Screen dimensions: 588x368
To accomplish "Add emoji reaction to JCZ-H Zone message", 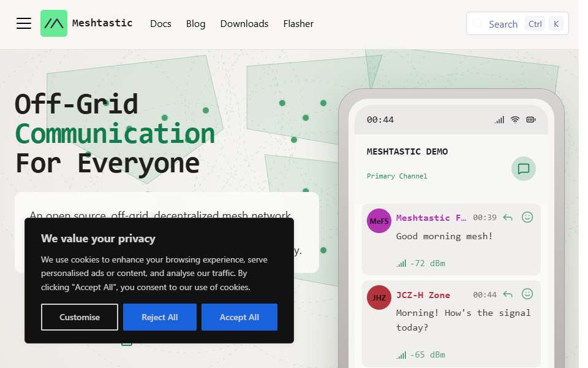I will [527, 294].
